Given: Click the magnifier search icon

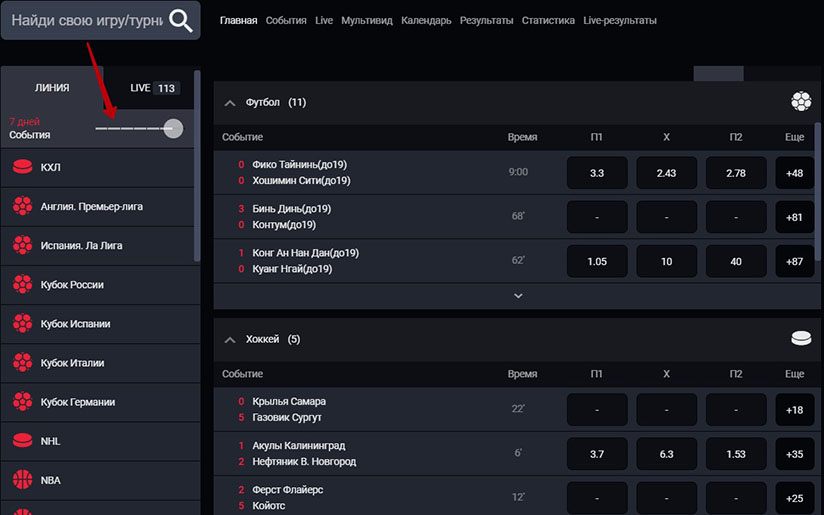Looking at the screenshot, I should click(x=181, y=20).
